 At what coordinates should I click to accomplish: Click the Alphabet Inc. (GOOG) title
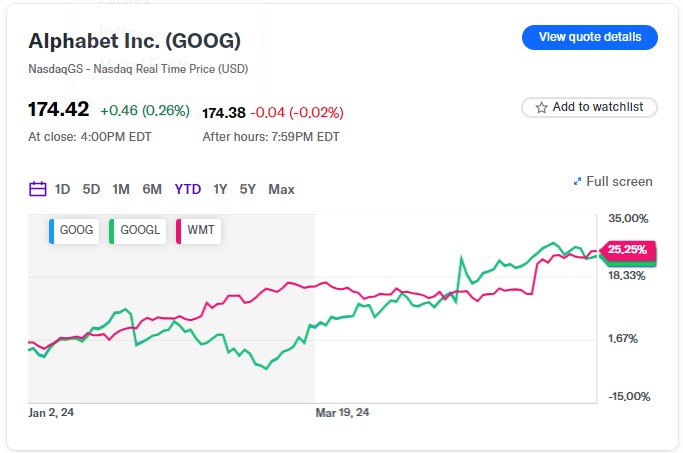tap(134, 42)
